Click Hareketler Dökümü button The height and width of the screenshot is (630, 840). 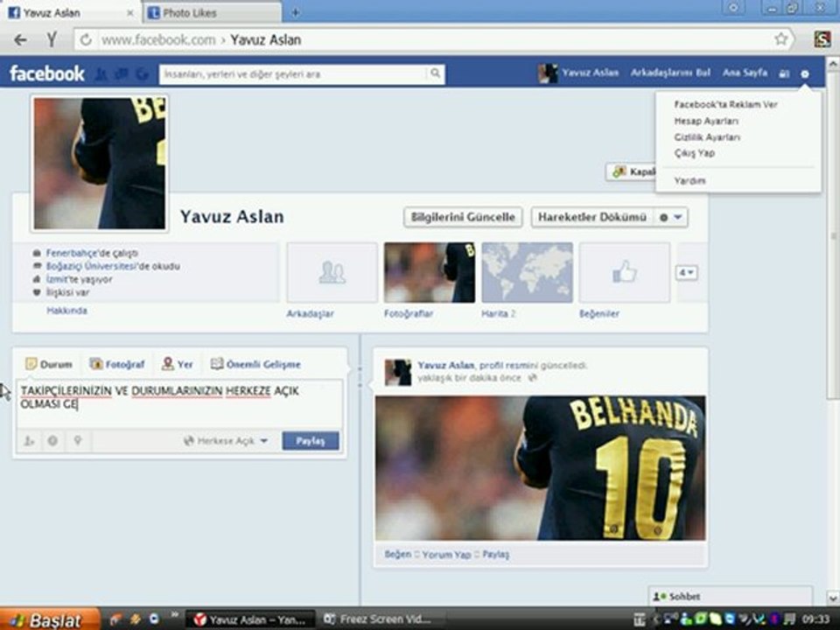tap(592, 217)
